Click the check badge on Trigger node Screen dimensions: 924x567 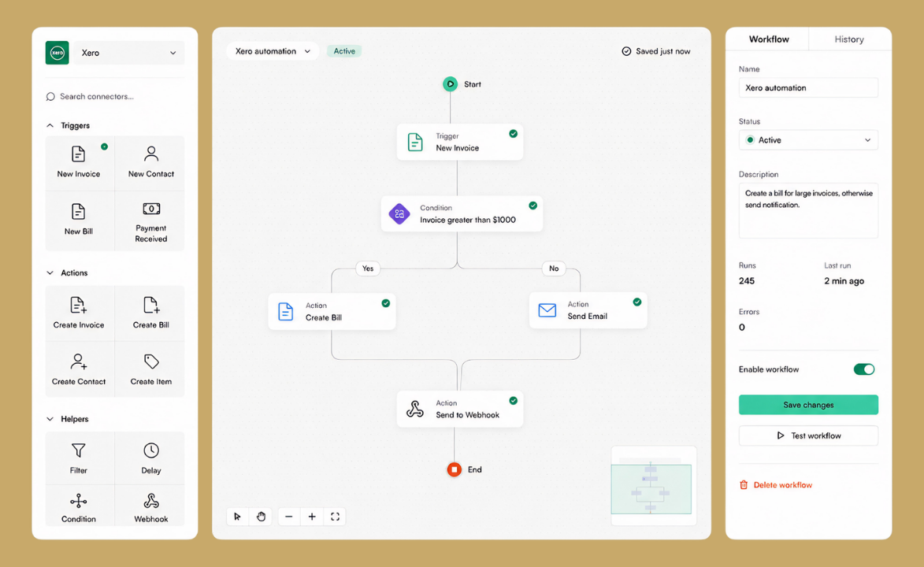514,134
